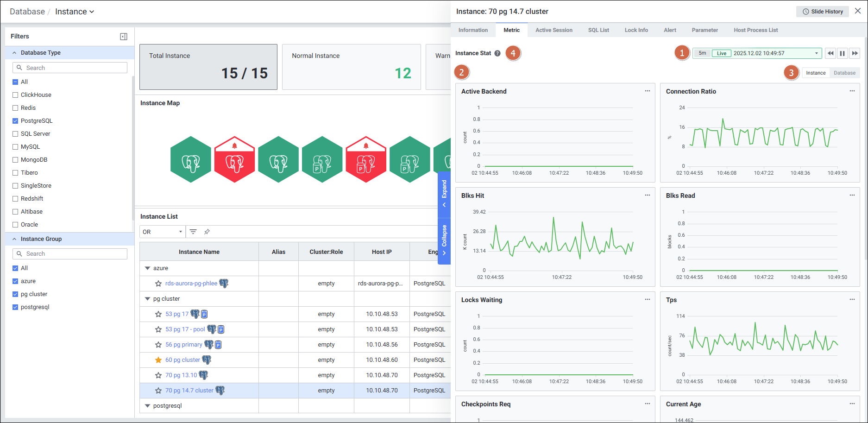The image size is (868, 423).
Task: Collapse the pg cluster group row
Action: click(148, 299)
